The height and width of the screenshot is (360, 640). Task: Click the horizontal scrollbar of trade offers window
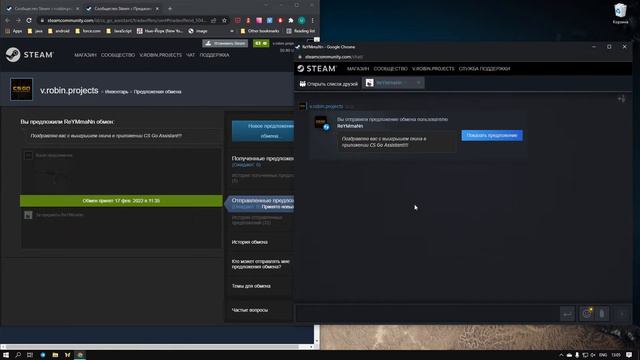click(x=152, y=347)
